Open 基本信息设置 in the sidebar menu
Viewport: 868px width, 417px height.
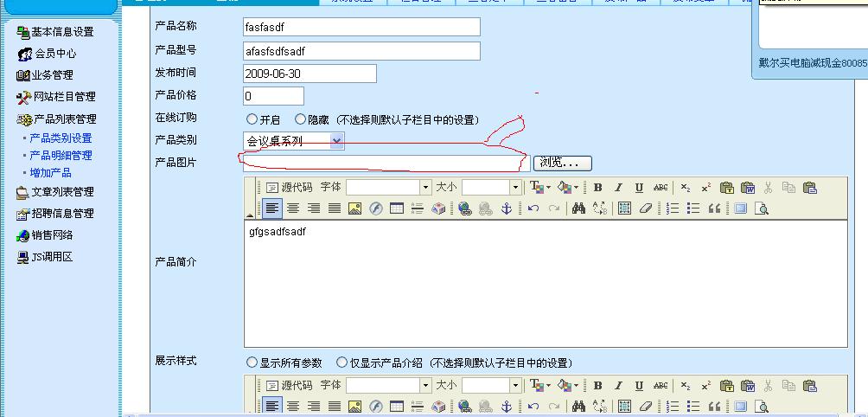62,32
